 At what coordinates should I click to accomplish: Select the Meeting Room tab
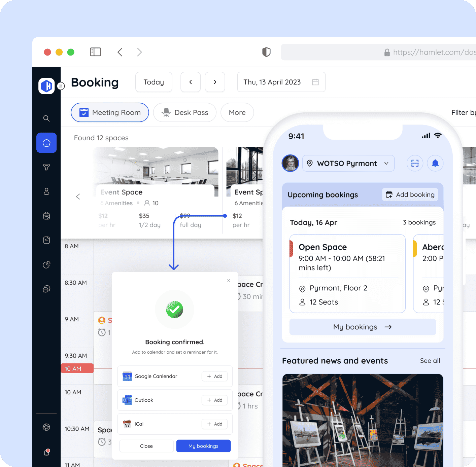pyautogui.click(x=110, y=112)
